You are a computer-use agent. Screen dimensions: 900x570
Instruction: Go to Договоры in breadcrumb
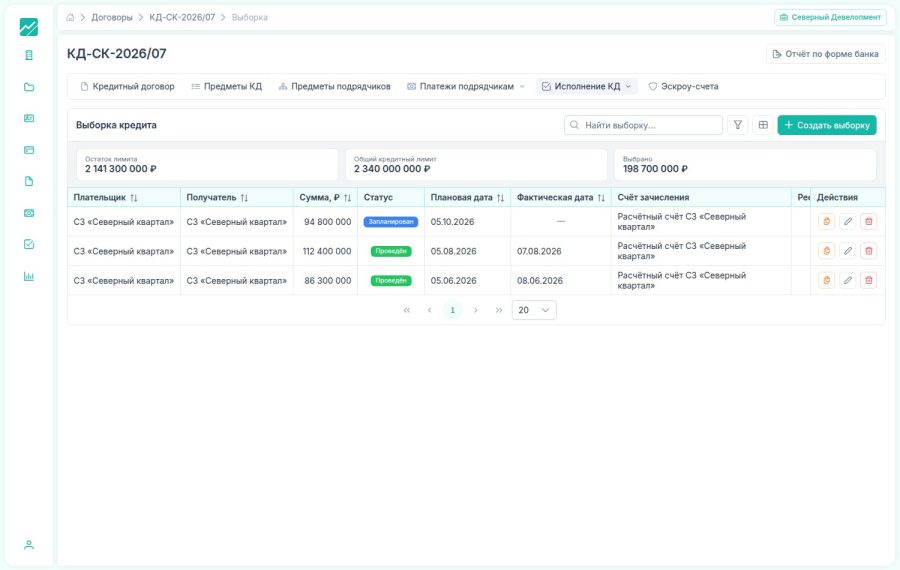pos(112,17)
